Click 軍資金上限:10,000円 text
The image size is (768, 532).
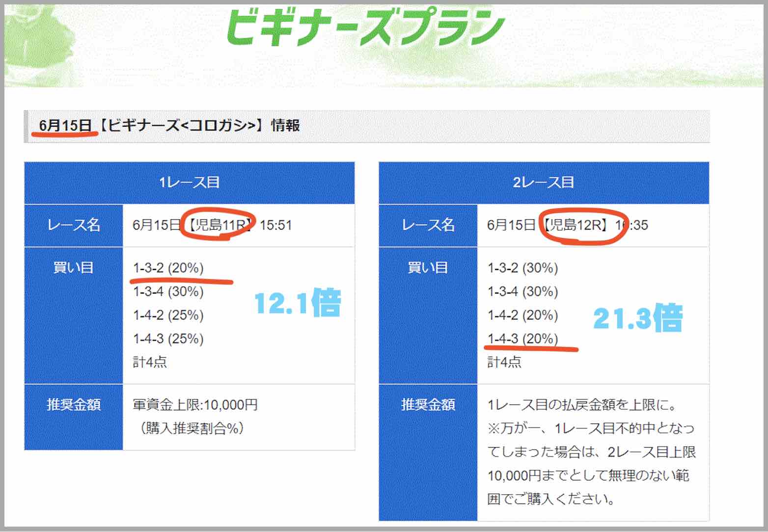(195, 405)
